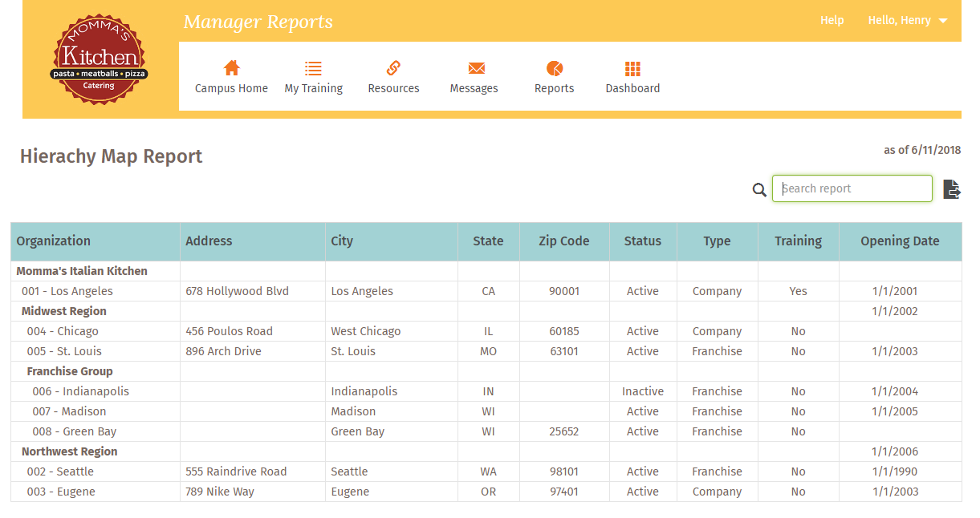This screenshot has width=980, height=518.
Task: Open the Help menu
Action: 832,20
